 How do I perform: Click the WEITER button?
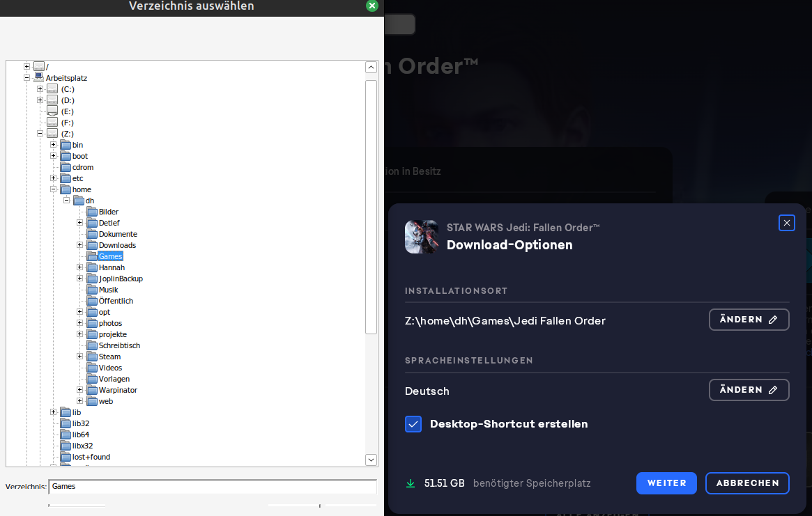click(666, 483)
